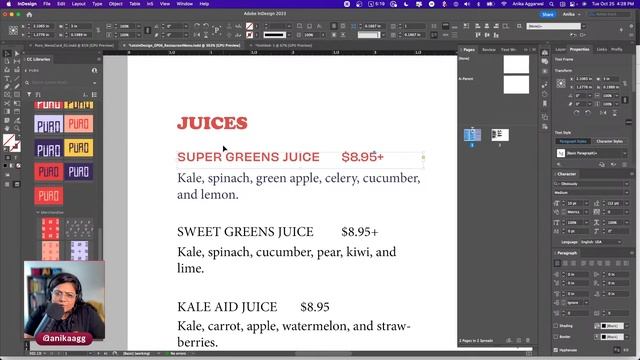
Task: Open the Shading color dropdown arrow
Action: pyautogui.click(x=627, y=326)
